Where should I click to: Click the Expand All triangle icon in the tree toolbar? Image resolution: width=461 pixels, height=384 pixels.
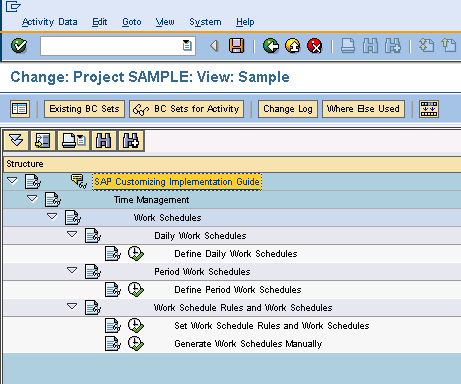pos(16,140)
